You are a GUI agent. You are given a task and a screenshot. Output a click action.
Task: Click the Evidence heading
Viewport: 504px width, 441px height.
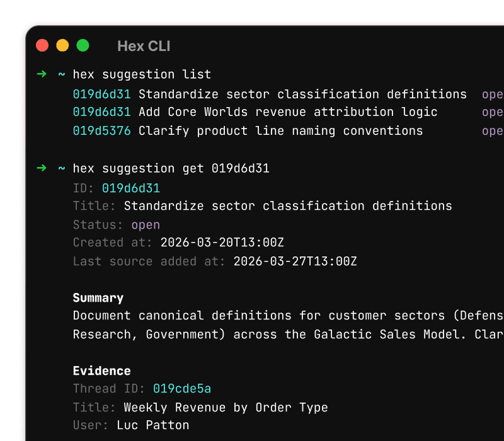tap(101, 371)
